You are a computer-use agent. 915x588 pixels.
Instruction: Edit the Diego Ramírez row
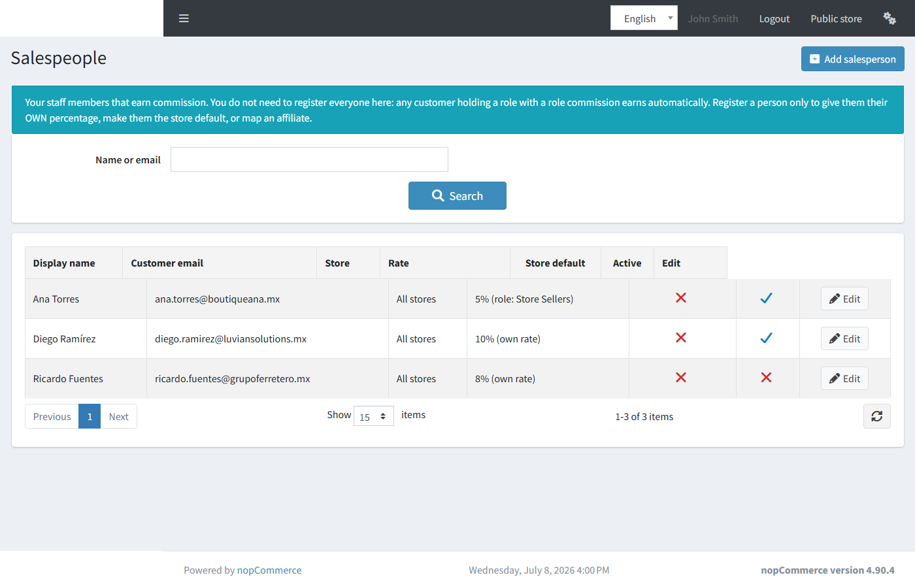[844, 338]
